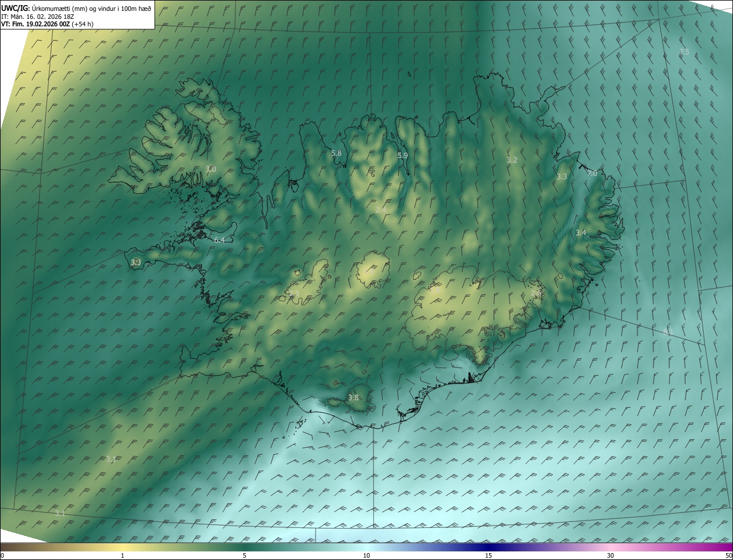Click the 3.8 value label on the south glacier
Screen dimensions: 733x560
pos(353,397)
